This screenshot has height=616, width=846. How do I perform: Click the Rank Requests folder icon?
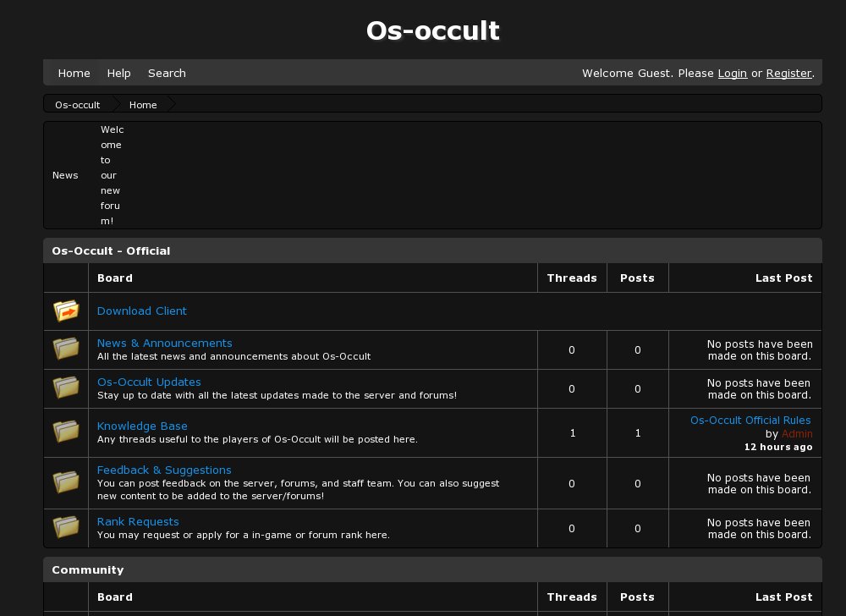point(66,528)
